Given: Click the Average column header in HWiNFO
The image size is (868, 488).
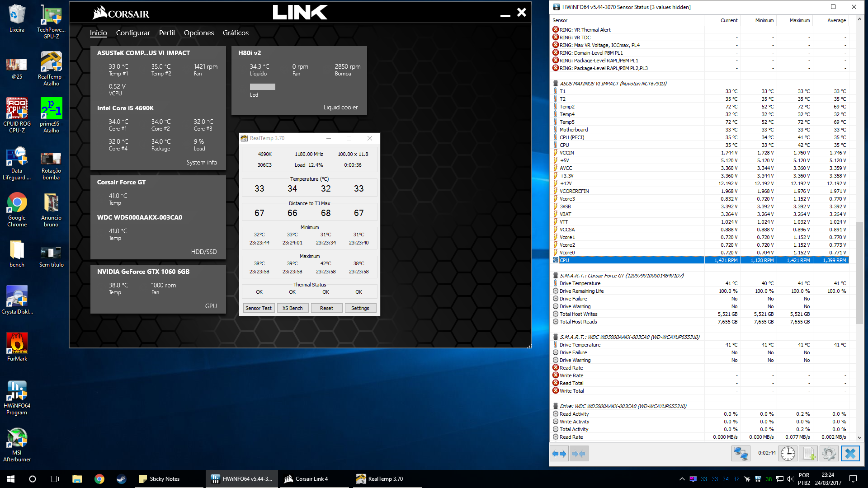Looking at the screenshot, I should [x=830, y=20].
